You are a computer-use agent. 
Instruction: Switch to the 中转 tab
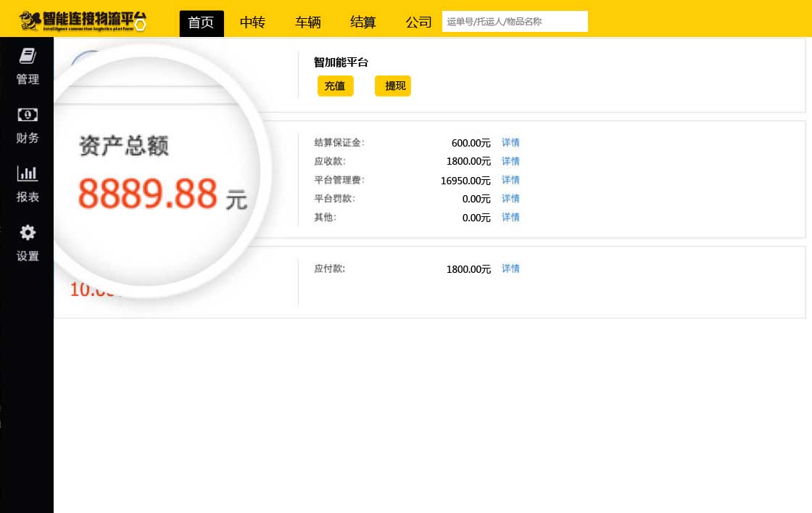coord(252,22)
